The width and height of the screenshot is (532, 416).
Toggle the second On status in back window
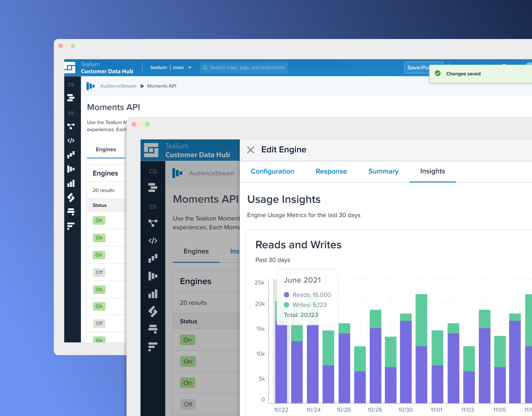click(99, 238)
